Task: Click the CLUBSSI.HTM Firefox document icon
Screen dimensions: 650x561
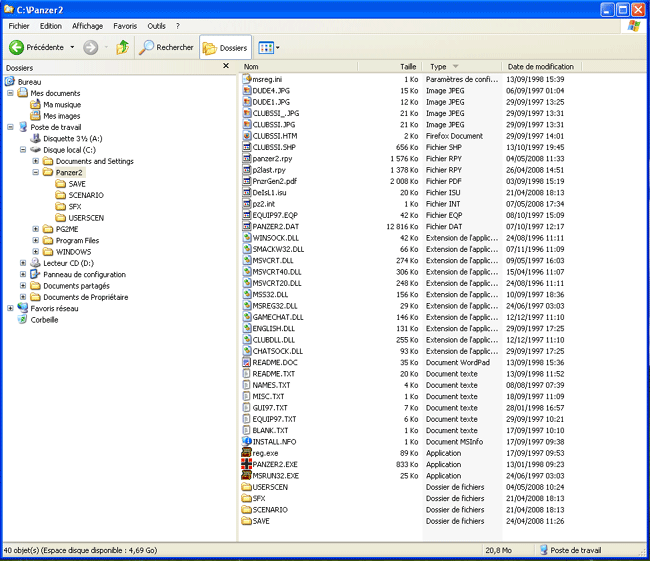Action: (x=247, y=136)
